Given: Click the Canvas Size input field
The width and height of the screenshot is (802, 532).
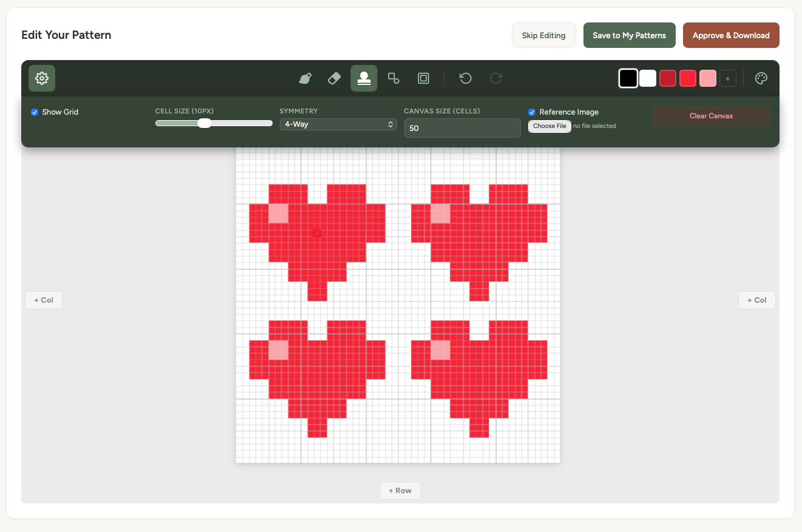Looking at the screenshot, I should (462, 128).
